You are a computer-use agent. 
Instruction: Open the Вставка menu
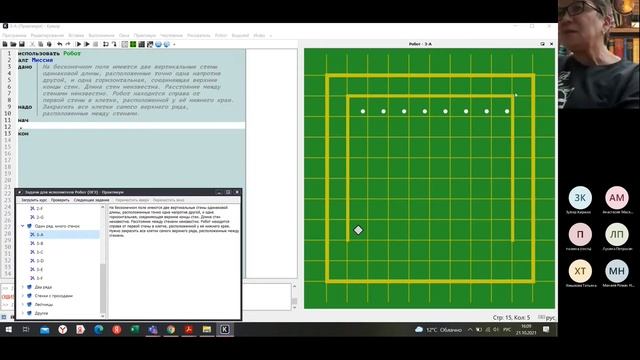(76, 36)
